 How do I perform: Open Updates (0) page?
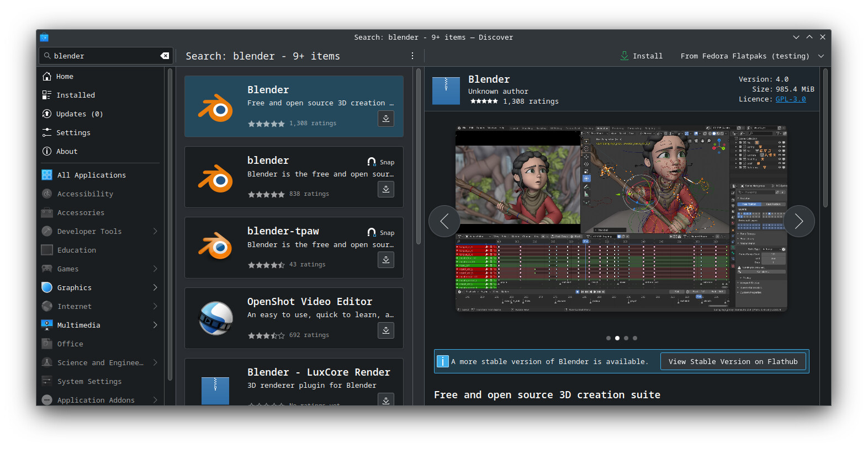click(x=100, y=114)
